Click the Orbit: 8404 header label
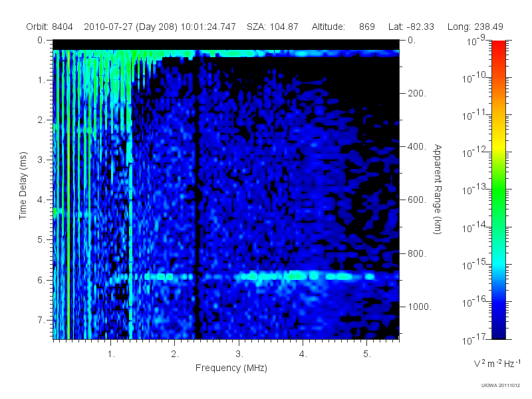 (49, 27)
